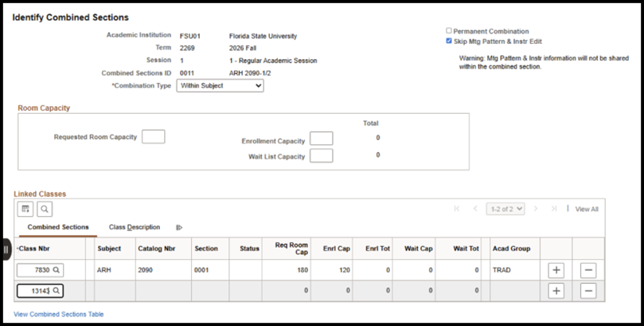Click the Florida State University institution text

(x=263, y=36)
